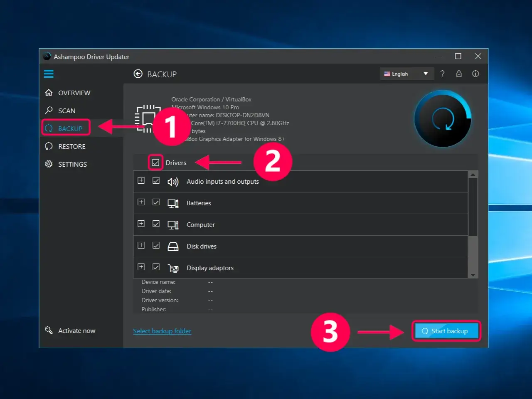Screen dimensions: 532x399
Task: Select the Disk drives device icon
Action: click(173, 246)
